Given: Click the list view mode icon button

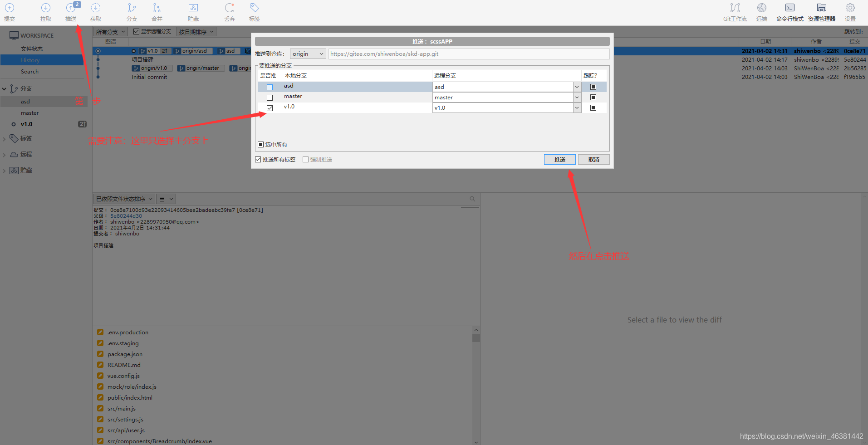Looking at the screenshot, I should click(x=166, y=199).
